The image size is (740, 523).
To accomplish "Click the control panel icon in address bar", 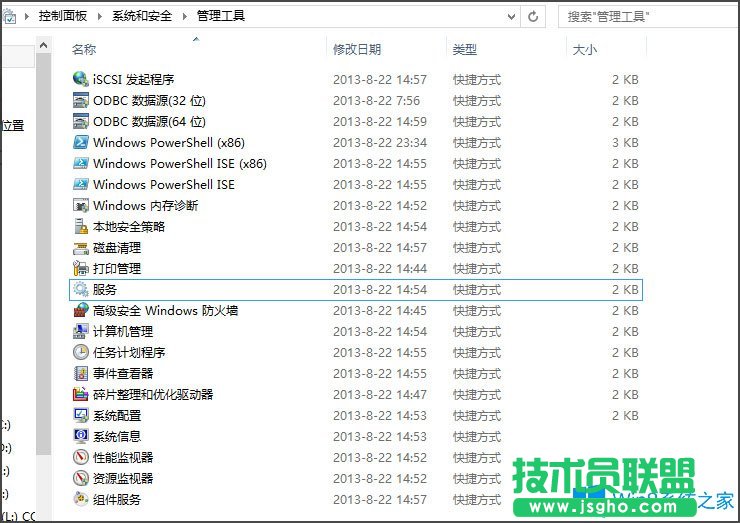I will click(x=9, y=17).
